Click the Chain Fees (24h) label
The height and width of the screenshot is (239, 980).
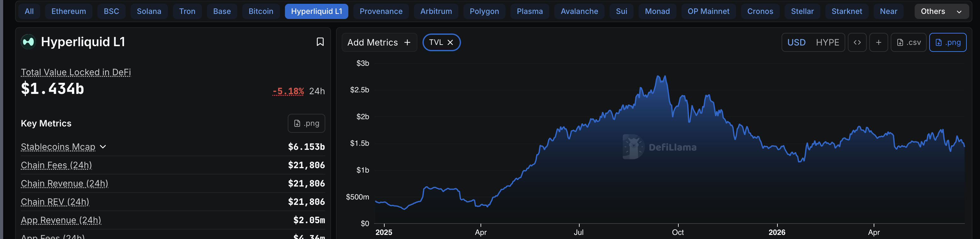click(x=56, y=165)
